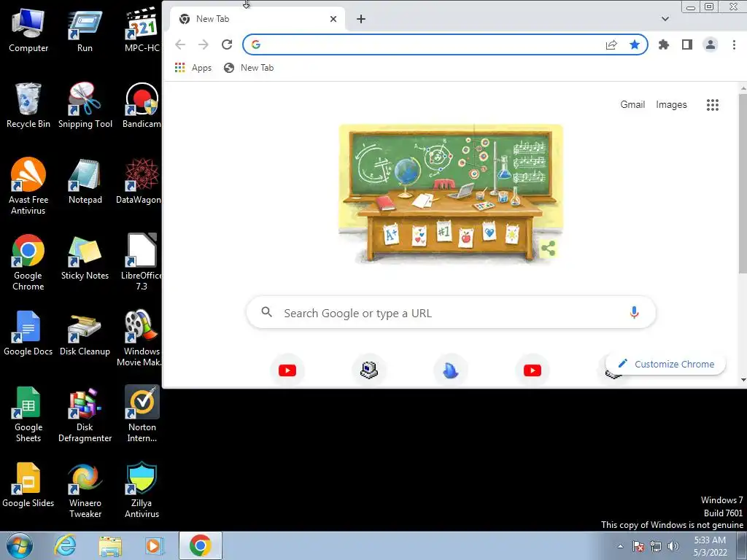The image size is (747, 560).
Task: Open the Google apps grid icon
Action: click(713, 105)
